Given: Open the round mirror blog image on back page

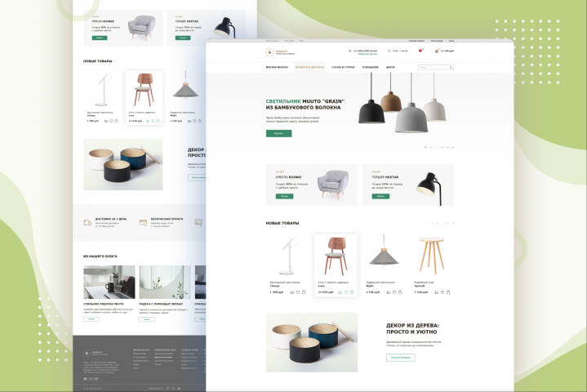Looking at the screenshot, I should (165, 283).
